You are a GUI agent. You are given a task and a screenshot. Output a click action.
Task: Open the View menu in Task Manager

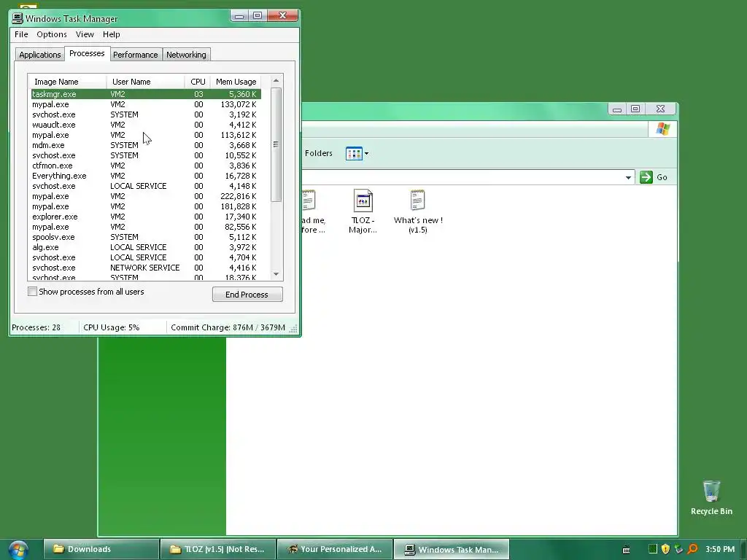[x=85, y=34]
